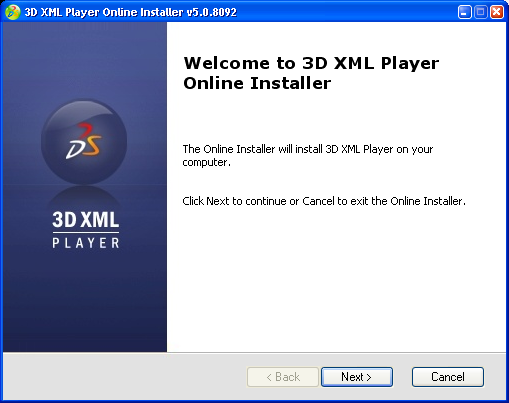The height and width of the screenshot is (403, 509).
Task: Click the grey footer bar left of Back
Action: (125, 377)
